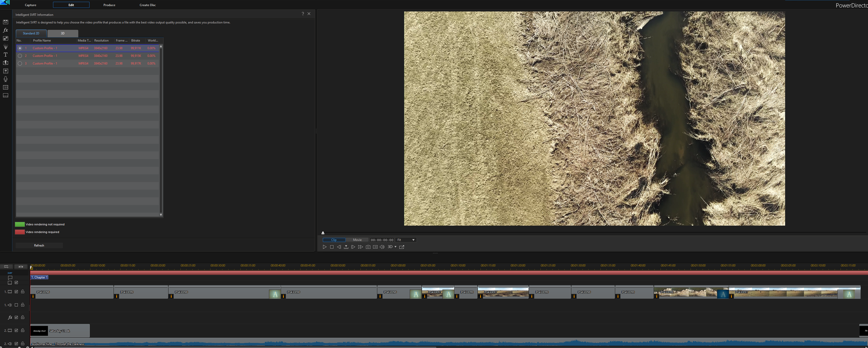868x348 pixels.
Task: Click the help question mark in SVRT panel
Action: (303, 14)
